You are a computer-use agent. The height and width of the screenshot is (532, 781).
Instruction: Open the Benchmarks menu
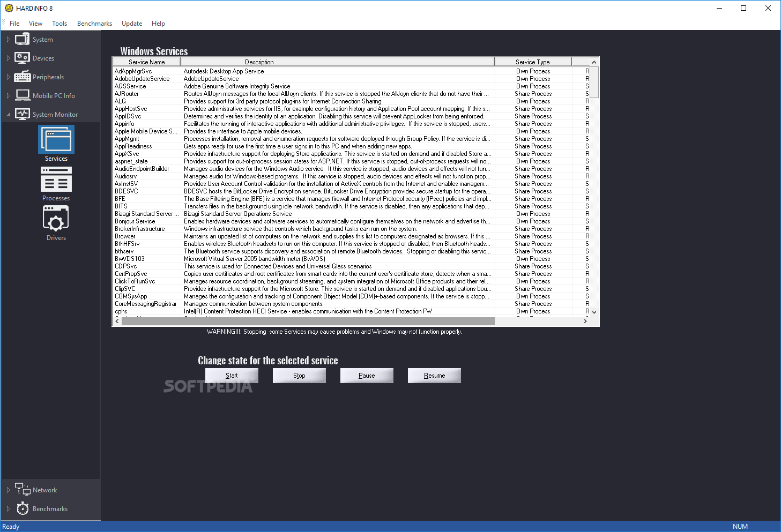(94, 24)
